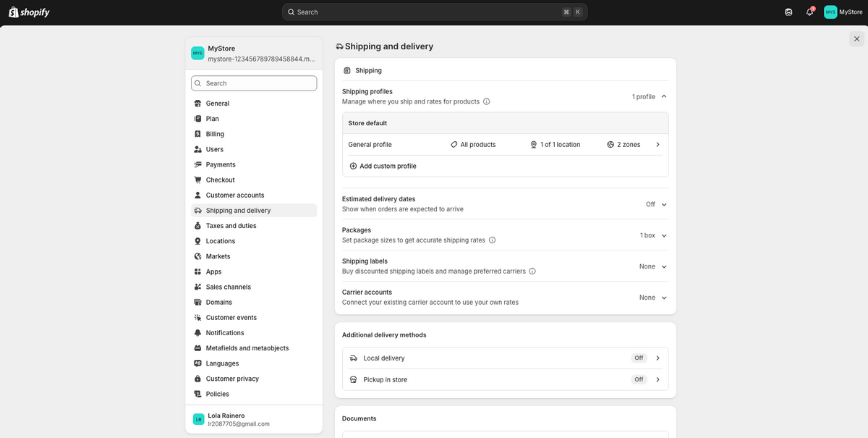
Task: Click the 1 profile count text
Action: click(644, 96)
